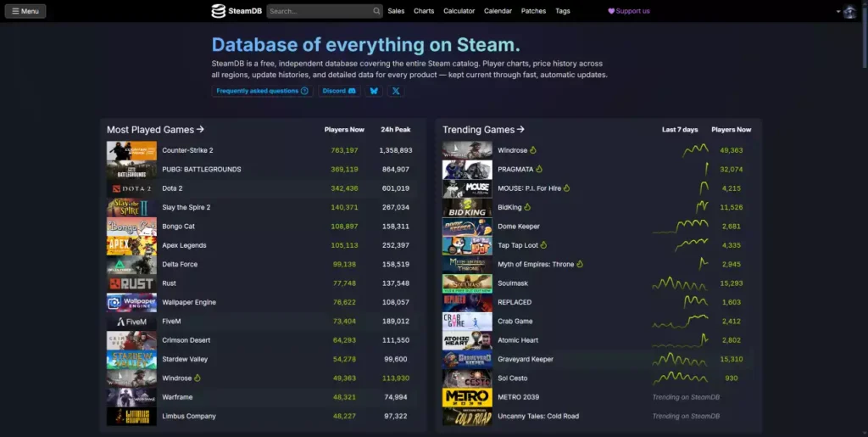This screenshot has width=868, height=437.
Task: Open Soulmask game title link
Action: [513, 283]
